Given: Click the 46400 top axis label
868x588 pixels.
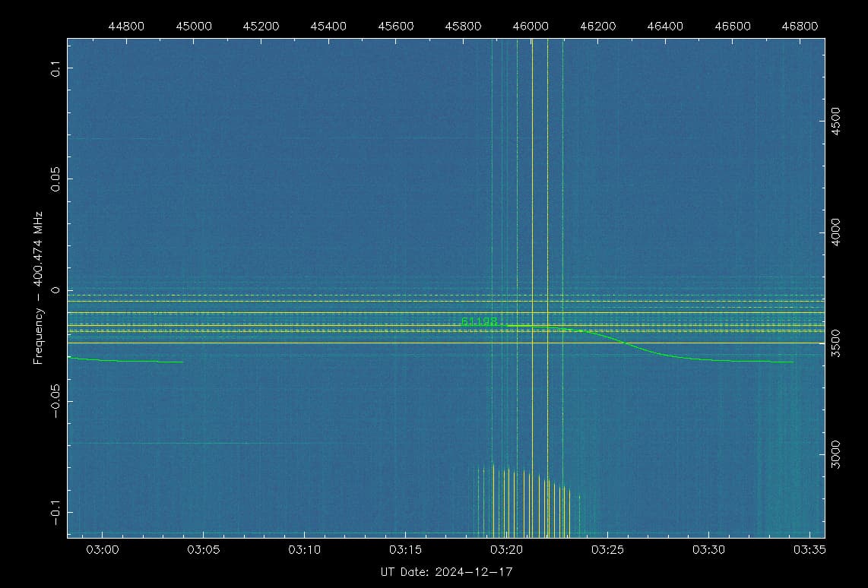Looking at the screenshot, I should (665, 27).
